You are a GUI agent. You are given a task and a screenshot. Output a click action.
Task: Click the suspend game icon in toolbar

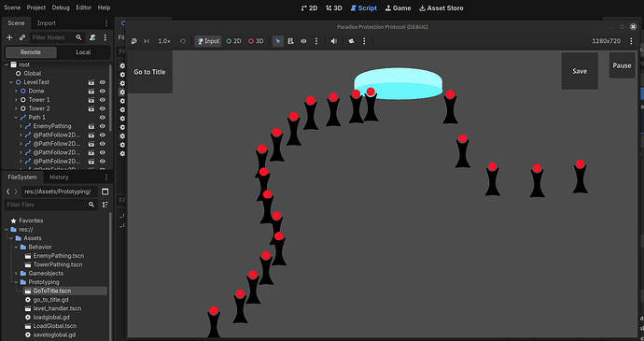click(x=133, y=41)
